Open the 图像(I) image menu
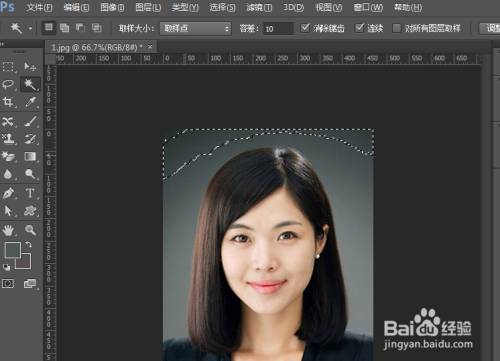Screen dimensions: 500x361 click(x=112, y=7)
